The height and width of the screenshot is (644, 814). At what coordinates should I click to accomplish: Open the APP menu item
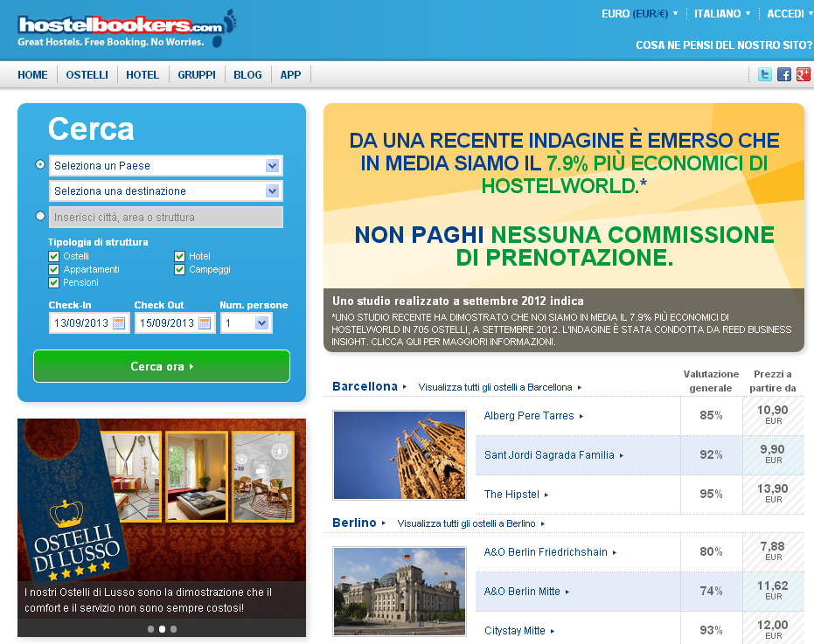pyautogui.click(x=290, y=75)
